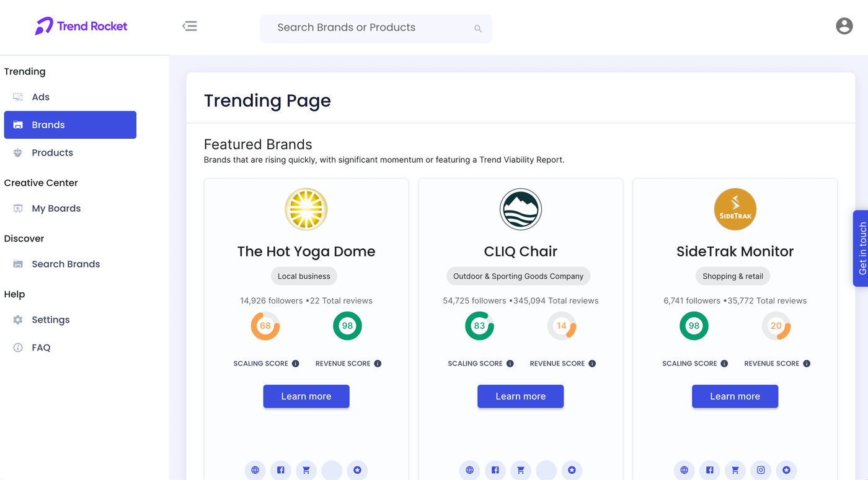The image size is (868, 480).
Task: Click CLIQ Chair revenue score 14 gauge
Action: (x=562, y=326)
